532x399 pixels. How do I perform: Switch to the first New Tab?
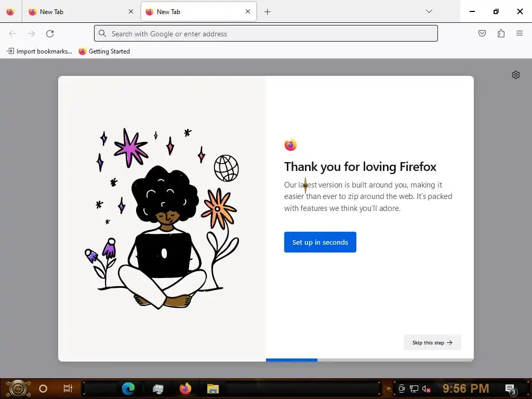point(81,11)
